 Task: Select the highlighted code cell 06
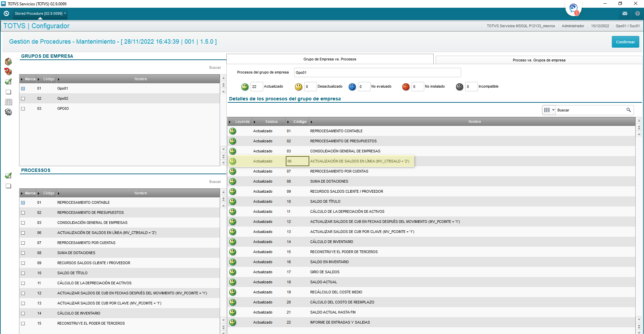(297, 161)
